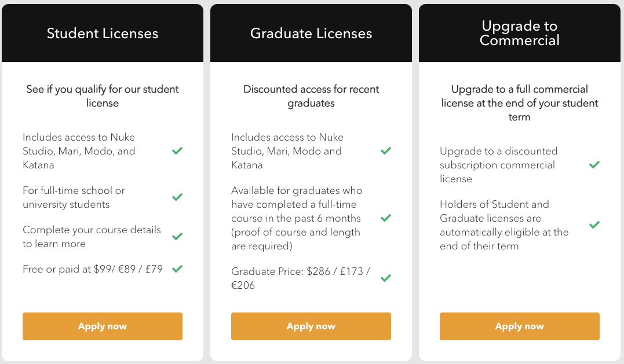The width and height of the screenshot is (624, 364).
Task: Click checkmark next to full-time school or university students
Action: 177,197
